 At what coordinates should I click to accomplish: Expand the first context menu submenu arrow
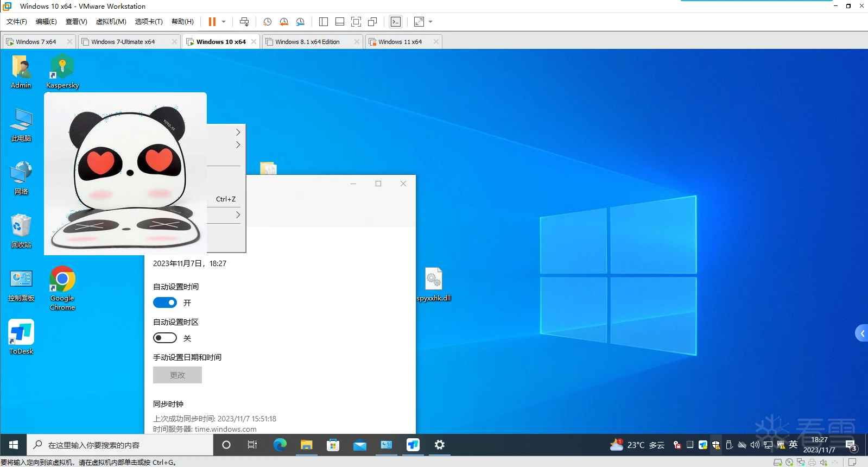(238, 132)
